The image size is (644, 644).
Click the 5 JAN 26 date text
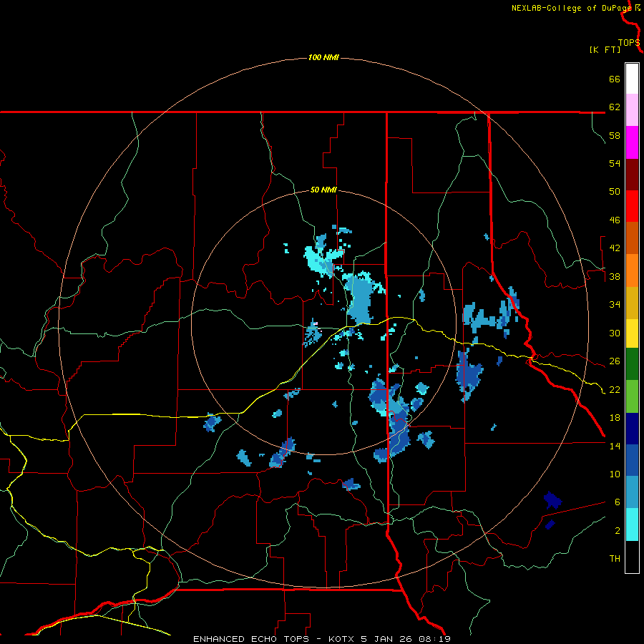pyautogui.click(x=387, y=639)
